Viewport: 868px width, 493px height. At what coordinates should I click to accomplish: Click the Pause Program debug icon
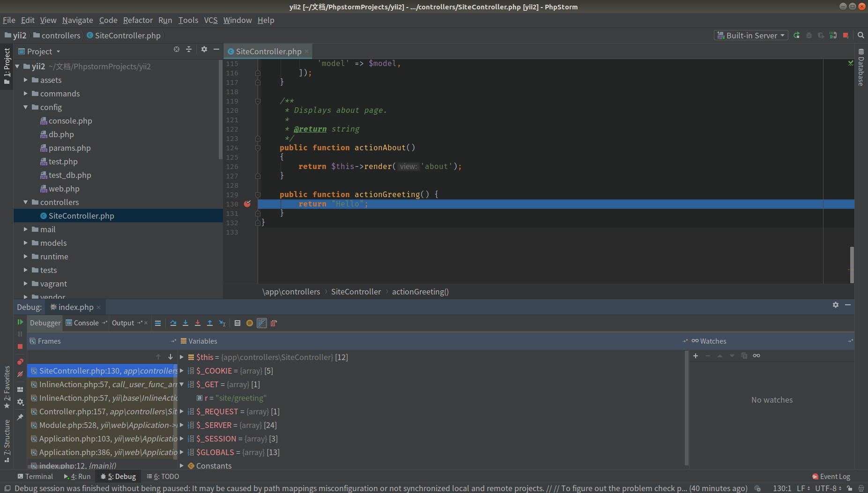(x=20, y=334)
